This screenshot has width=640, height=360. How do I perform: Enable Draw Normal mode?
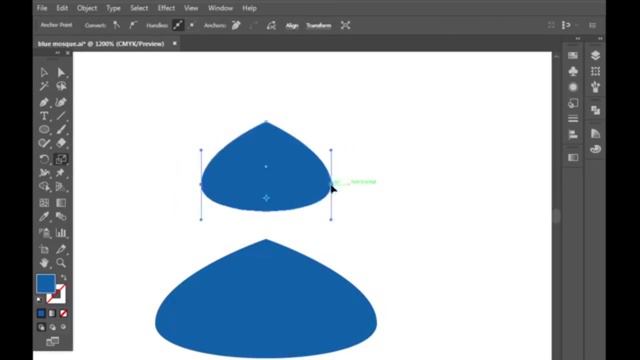click(41, 327)
